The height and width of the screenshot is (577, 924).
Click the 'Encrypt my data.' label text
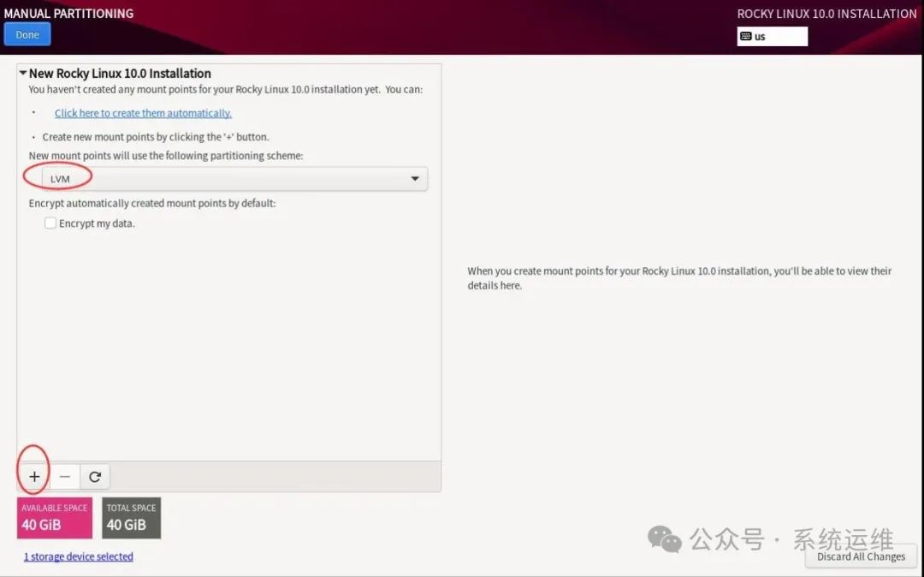coord(97,223)
